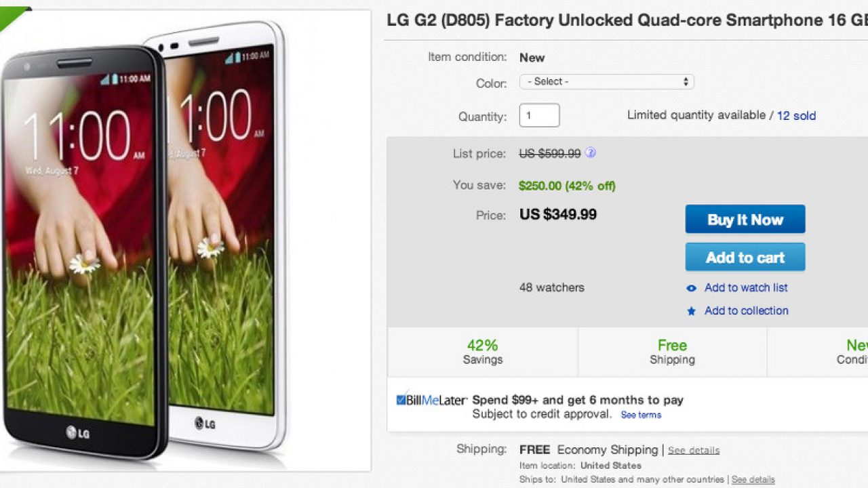Select the Free Shipping tab
868x488 pixels.
tap(672, 352)
